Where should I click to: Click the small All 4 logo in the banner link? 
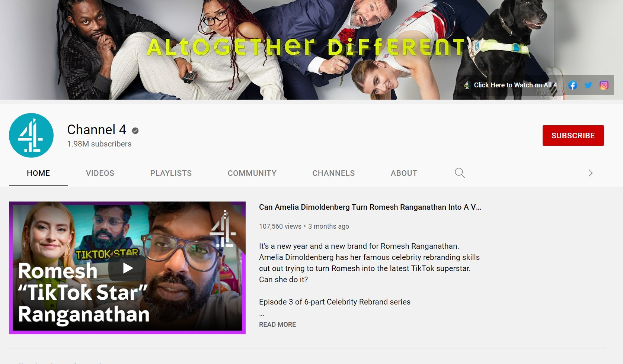467,85
